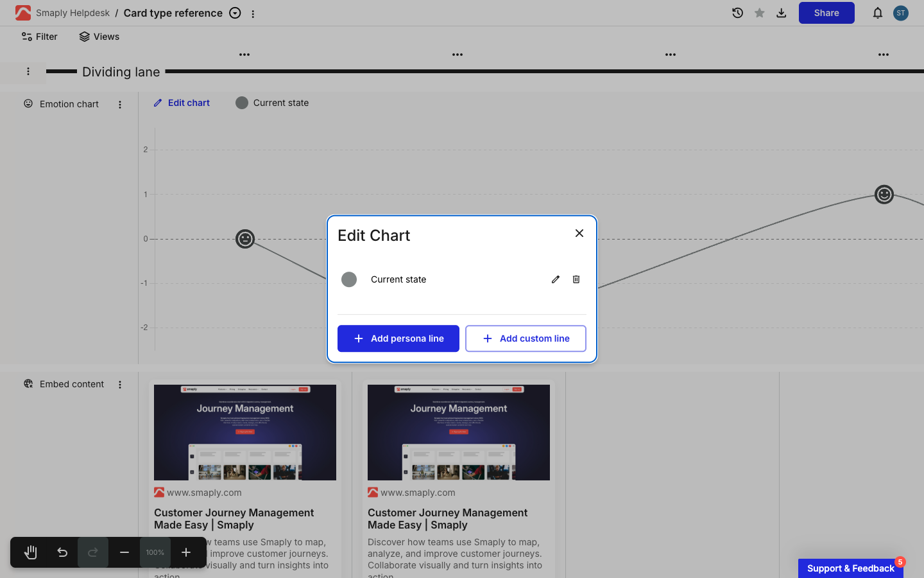924x578 pixels.
Task: Click the 100% zoom level
Action: [155, 552]
